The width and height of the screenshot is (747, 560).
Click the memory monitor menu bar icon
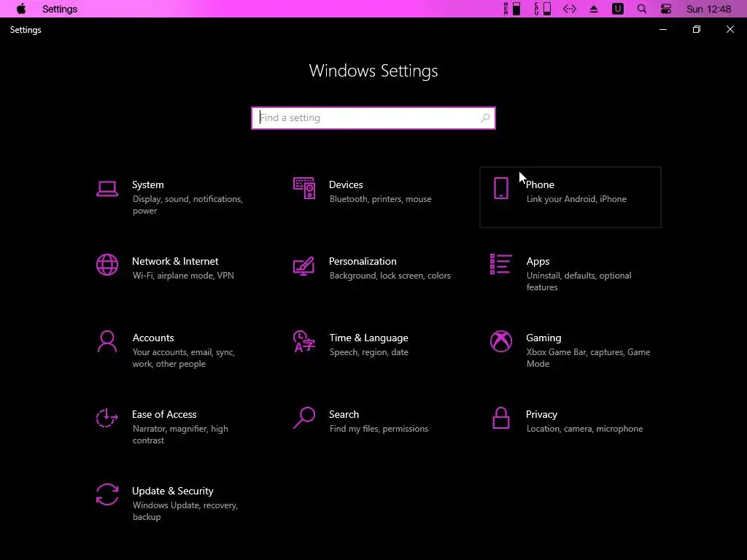point(512,9)
